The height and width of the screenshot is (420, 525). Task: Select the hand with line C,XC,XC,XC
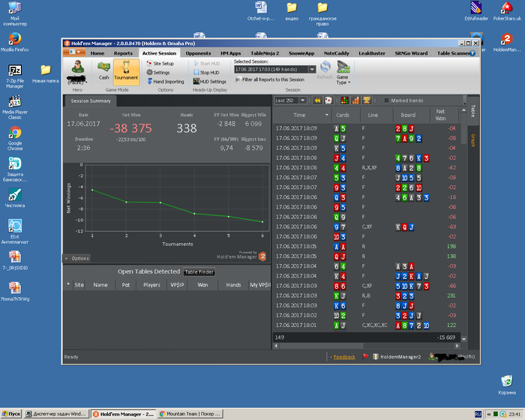tap(366, 325)
